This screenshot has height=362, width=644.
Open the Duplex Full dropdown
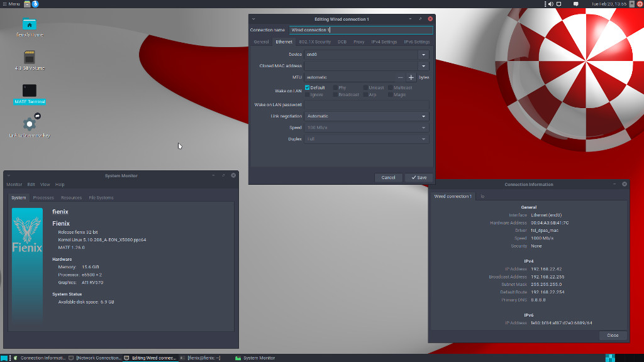tap(367, 139)
